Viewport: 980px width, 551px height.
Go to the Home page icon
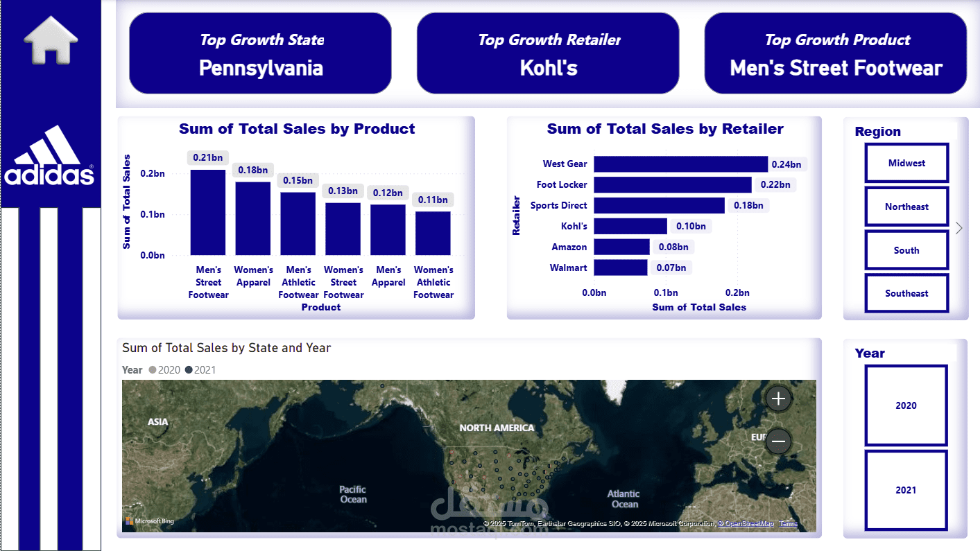coord(51,40)
